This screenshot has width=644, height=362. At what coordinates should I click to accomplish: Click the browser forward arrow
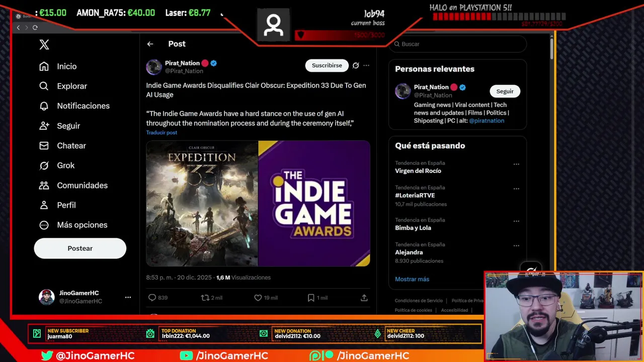click(26, 28)
